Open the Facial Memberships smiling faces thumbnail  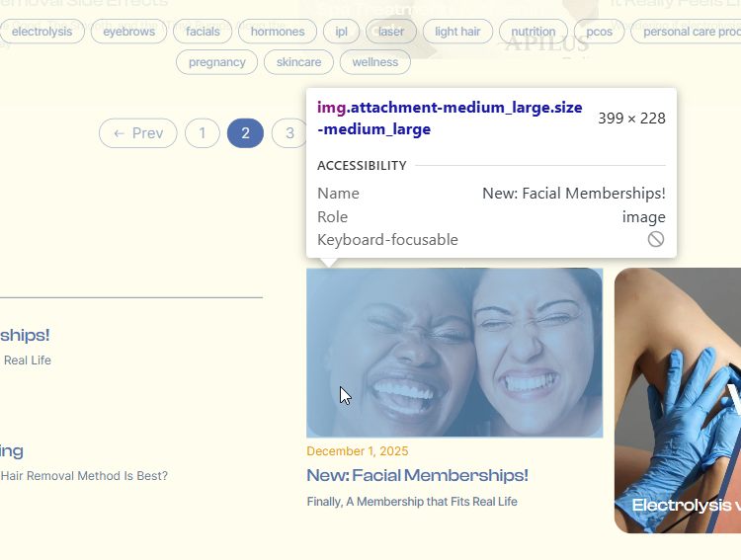point(454,353)
